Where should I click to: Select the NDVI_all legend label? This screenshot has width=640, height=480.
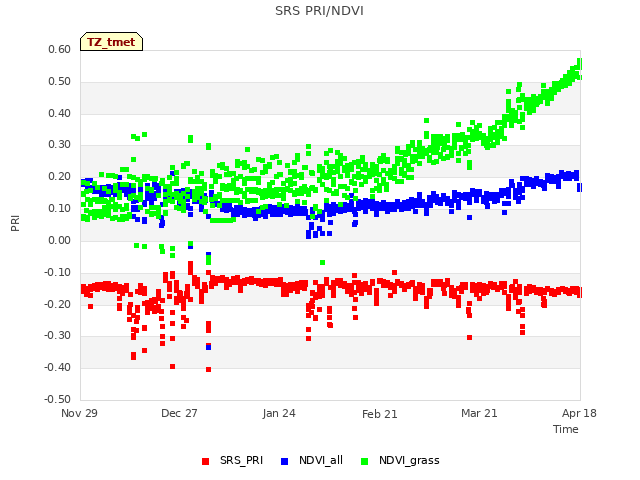coord(321,460)
